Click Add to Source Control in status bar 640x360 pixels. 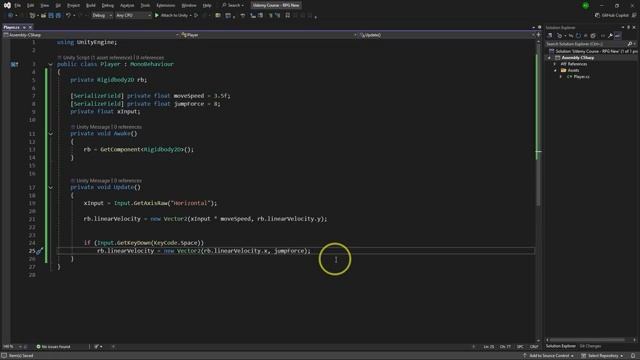(x=549, y=356)
